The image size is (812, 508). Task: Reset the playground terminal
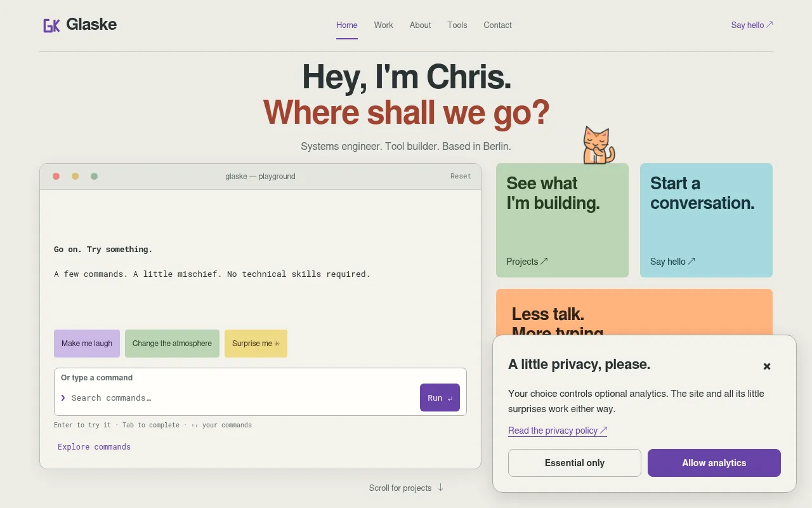pyautogui.click(x=461, y=177)
